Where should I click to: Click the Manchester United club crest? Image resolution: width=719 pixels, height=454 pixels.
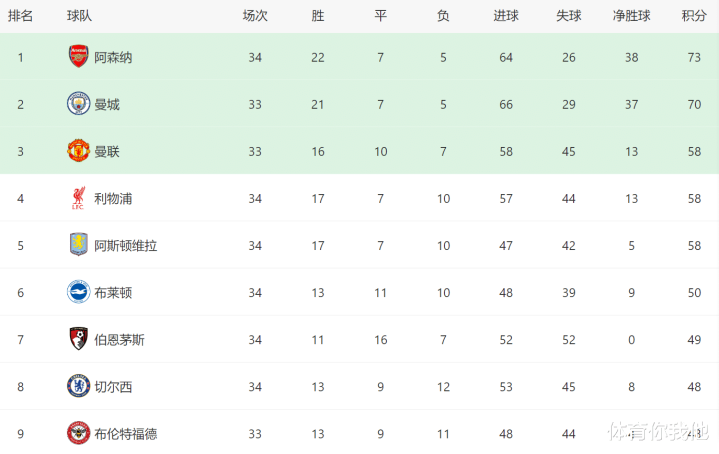pos(78,151)
